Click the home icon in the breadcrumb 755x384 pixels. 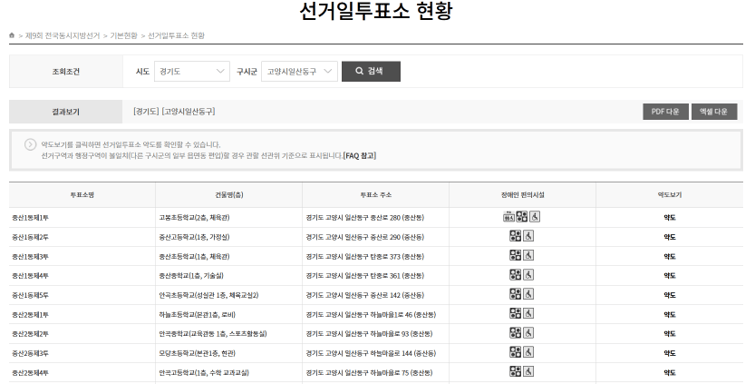pyautogui.click(x=12, y=35)
